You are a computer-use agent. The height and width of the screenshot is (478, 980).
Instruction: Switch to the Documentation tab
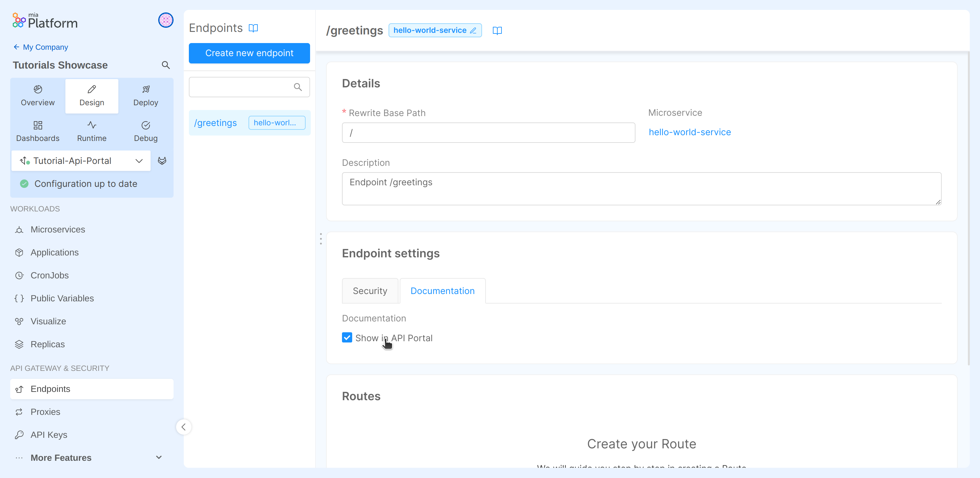(442, 291)
